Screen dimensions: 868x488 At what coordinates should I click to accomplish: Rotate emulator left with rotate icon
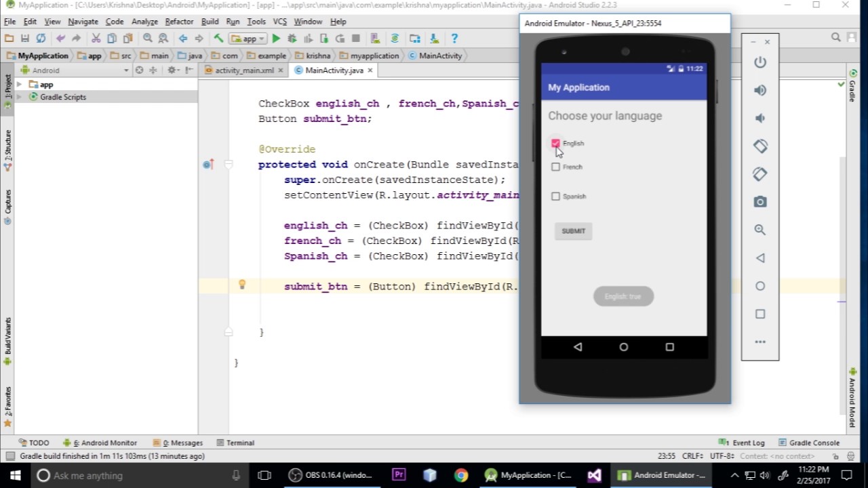click(x=759, y=146)
